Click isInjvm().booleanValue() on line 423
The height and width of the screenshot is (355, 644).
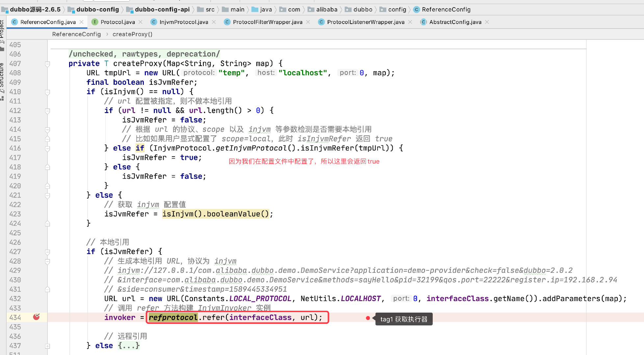coord(216,214)
